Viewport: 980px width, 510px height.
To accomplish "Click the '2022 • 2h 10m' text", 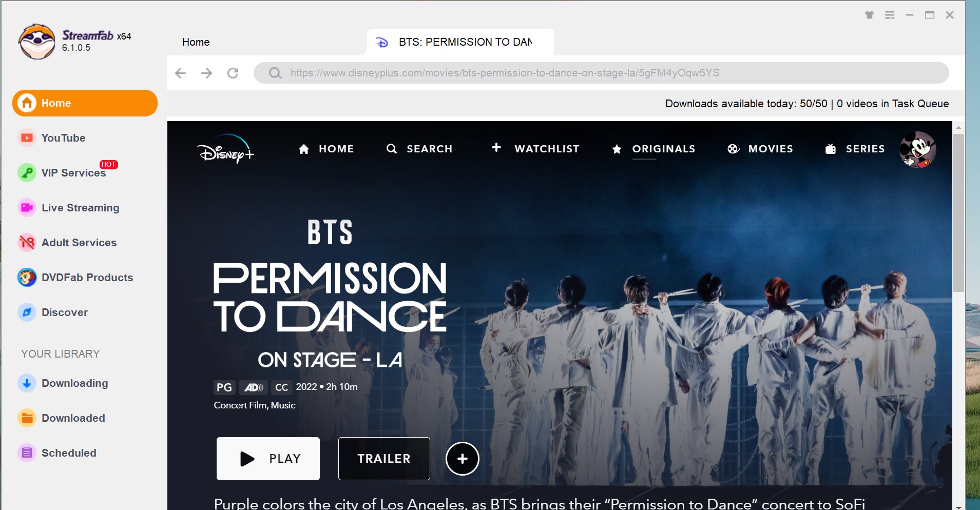I will (x=326, y=387).
